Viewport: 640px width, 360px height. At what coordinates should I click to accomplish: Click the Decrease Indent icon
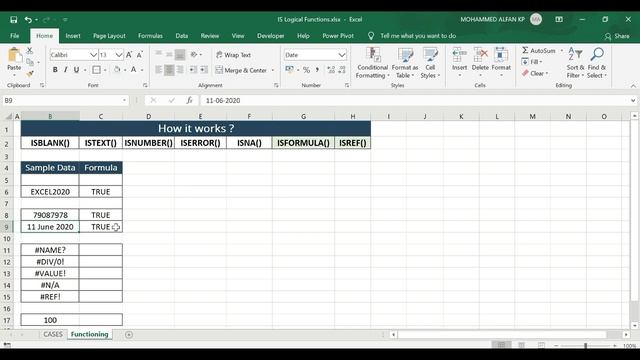click(x=193, y=70)
